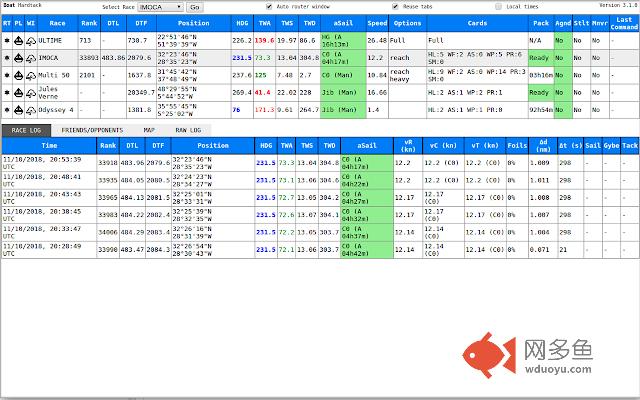Viewport: 640px width, 400px height.
Task: Select the IMOCA race name cell
Action: tap(58, 58)
